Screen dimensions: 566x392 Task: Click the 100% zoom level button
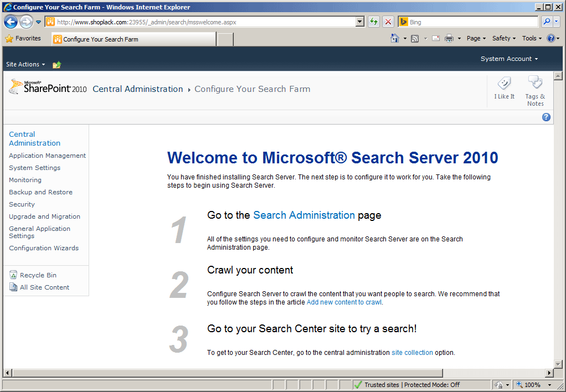[x=528, y=385]
